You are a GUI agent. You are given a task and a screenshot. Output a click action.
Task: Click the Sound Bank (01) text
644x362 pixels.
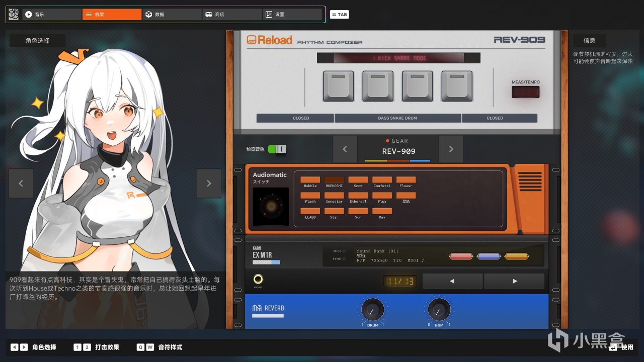(377, 251)
